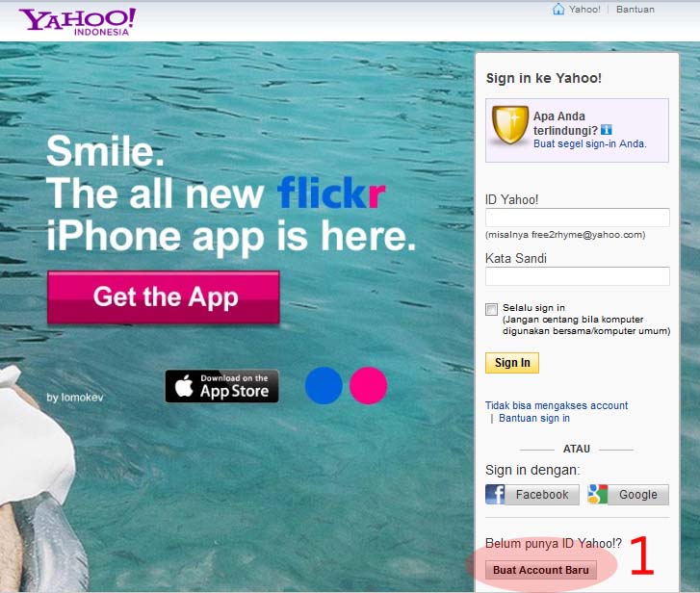The height and width of the screenshot is (593, 700).
Task: Click the Yahoo! Indonesia logo
Action: 77,21
